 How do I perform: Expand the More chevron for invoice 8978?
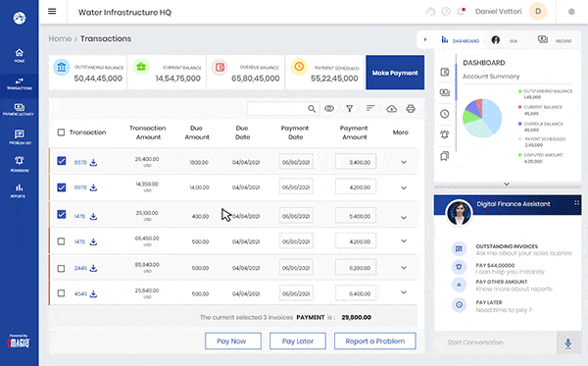(404, 187)
